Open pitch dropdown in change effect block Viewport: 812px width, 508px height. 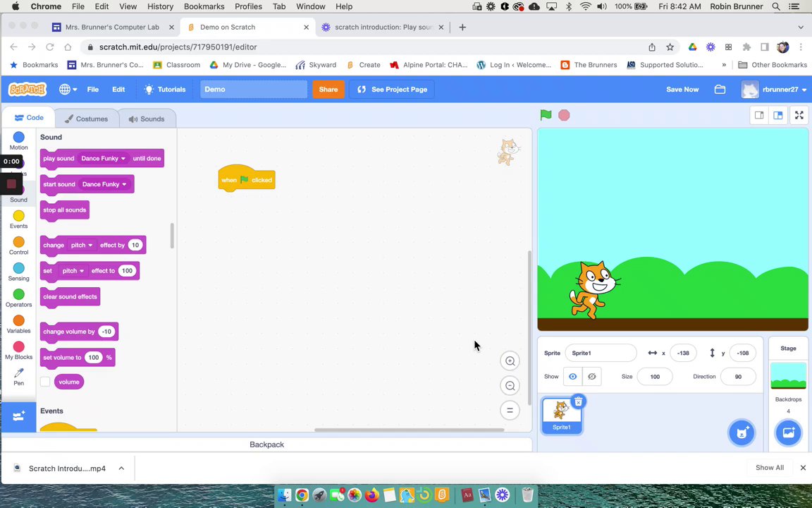coord(82,245)
